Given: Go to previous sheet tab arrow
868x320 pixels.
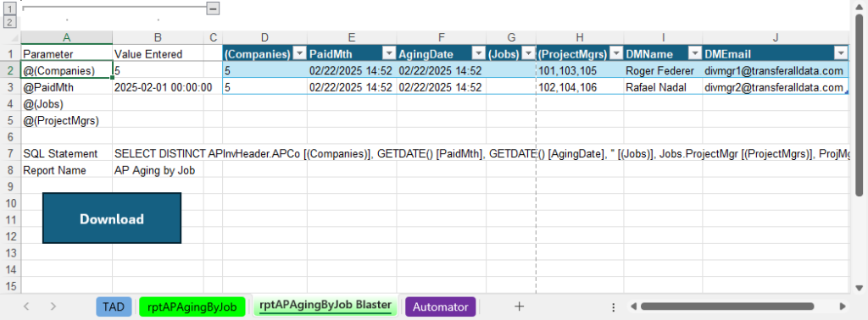Looking at the screenshot, I should (26, 306).
